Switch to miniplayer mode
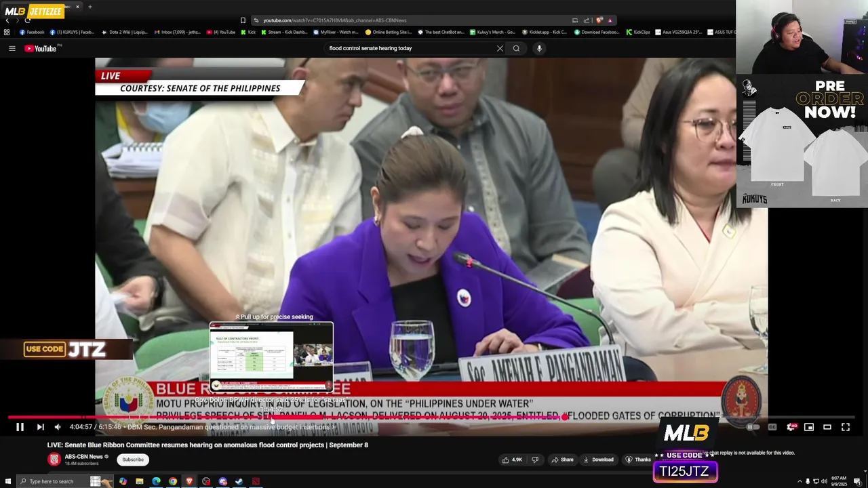This screenshot has width=868, height=488. 809,427
